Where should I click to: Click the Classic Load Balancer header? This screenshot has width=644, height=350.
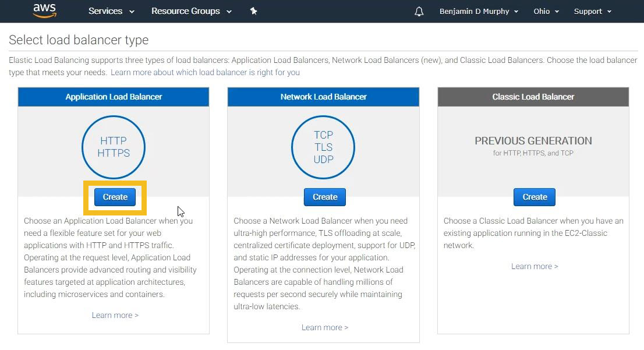pos(533,97)
